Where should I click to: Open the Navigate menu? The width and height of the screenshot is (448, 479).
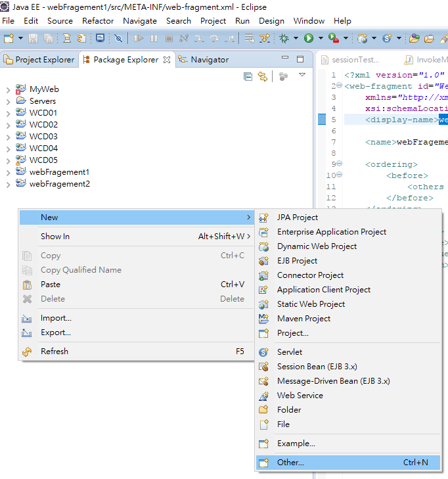[x=140, y=21]
